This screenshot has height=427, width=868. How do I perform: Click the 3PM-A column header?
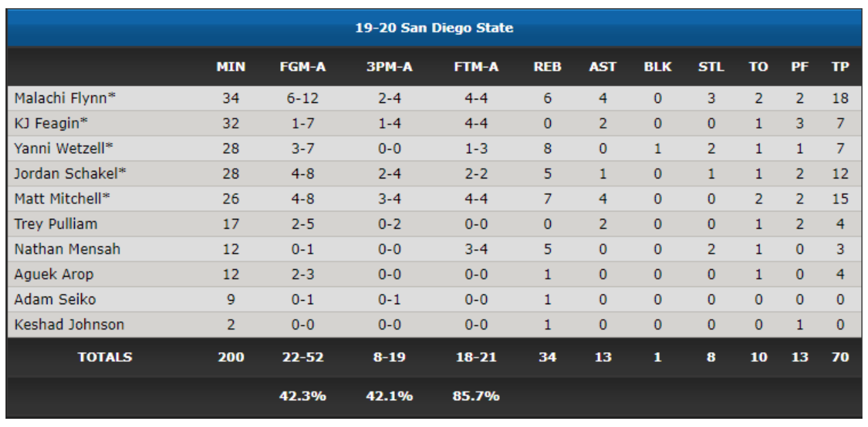389,67
